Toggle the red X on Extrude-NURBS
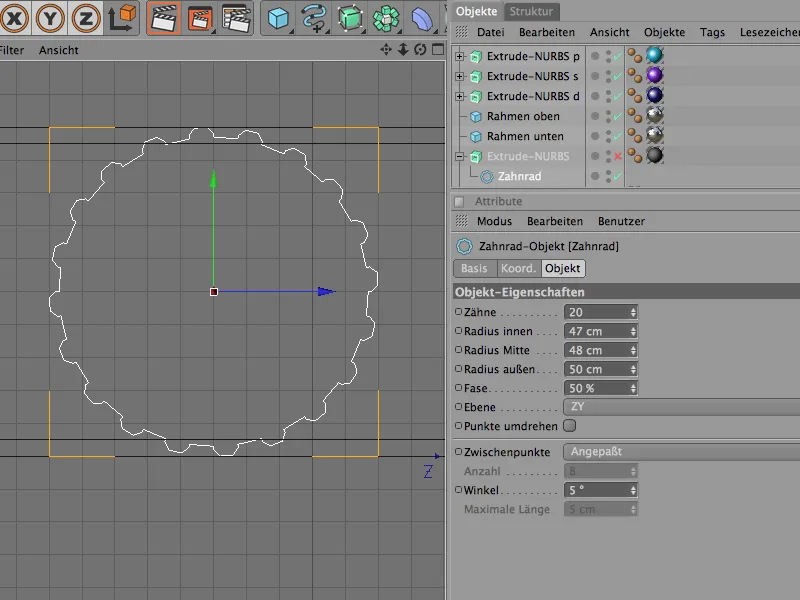800x600 pixels. 617,157
